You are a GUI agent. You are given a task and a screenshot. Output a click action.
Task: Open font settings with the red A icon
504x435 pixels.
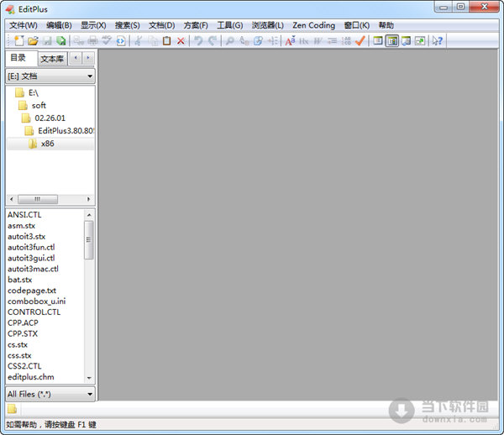290,41
